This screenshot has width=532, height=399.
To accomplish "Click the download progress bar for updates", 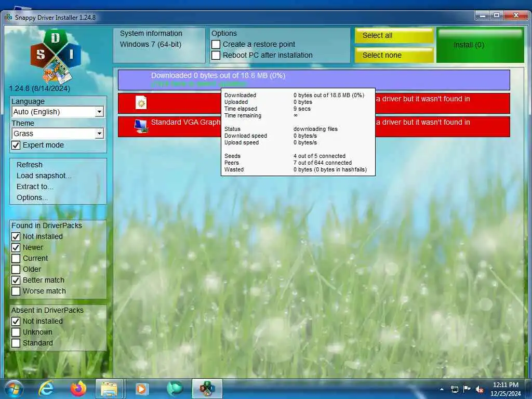I will coord(314,79).
